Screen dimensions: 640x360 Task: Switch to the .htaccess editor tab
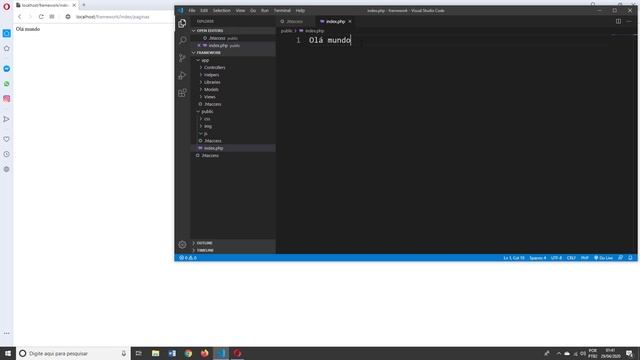(x=295, y=21)
